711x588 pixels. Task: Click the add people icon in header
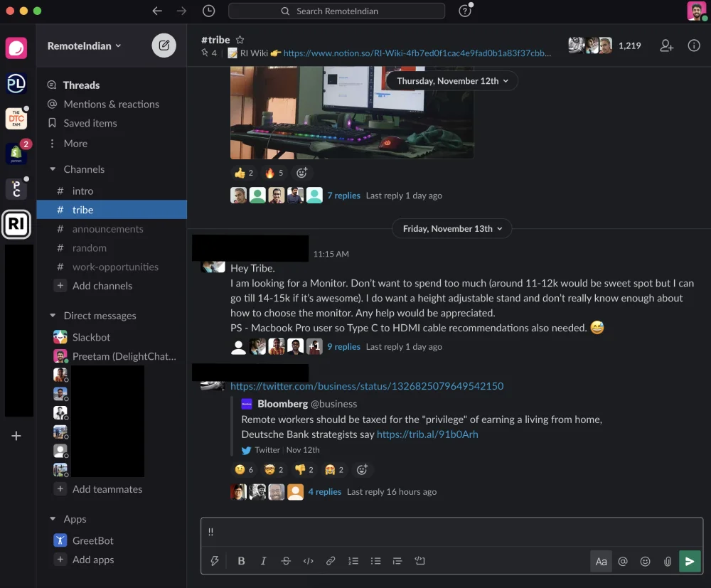click(x=666, y=46)
